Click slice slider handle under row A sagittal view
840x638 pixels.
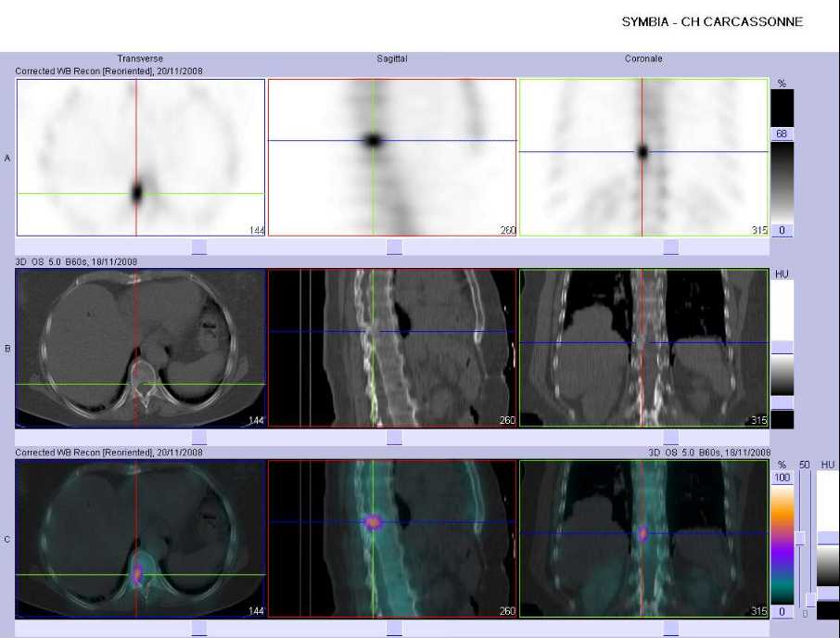tap(394, 247)
